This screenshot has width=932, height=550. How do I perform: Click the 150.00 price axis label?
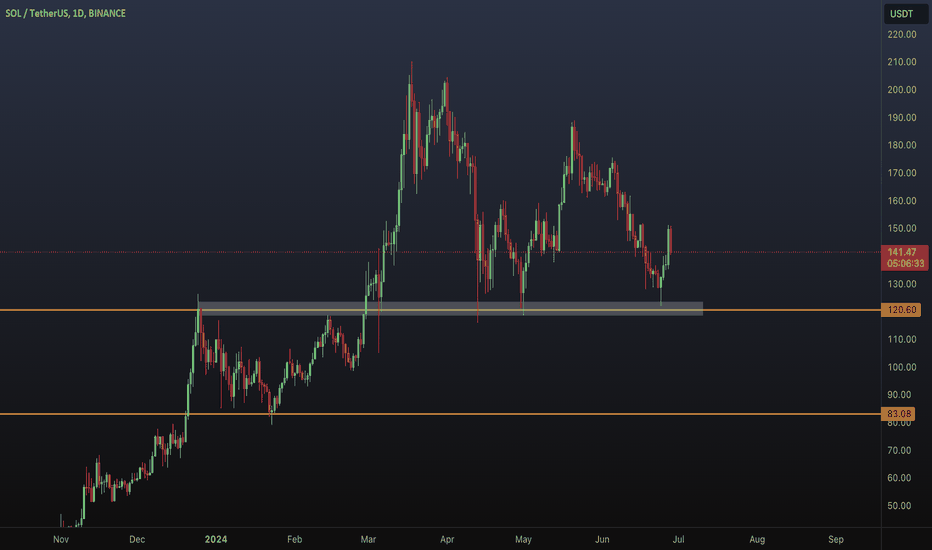point(902,228)
